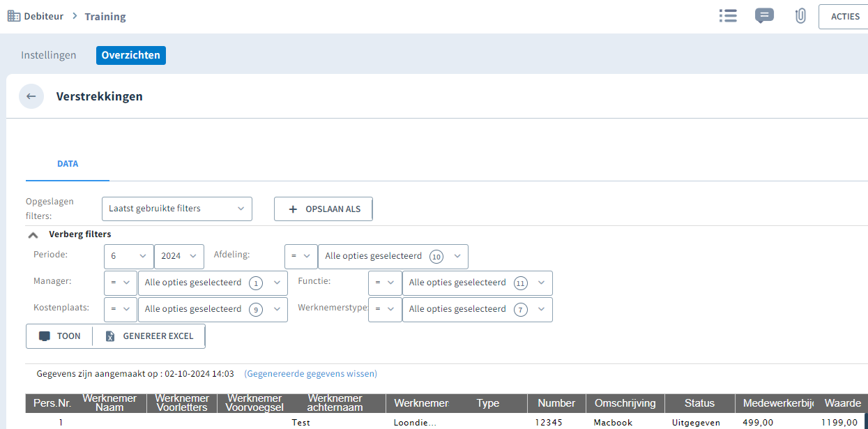
Task: Open the Training breadcrumb
Action: pyautogui.click(x=105, y=17)
